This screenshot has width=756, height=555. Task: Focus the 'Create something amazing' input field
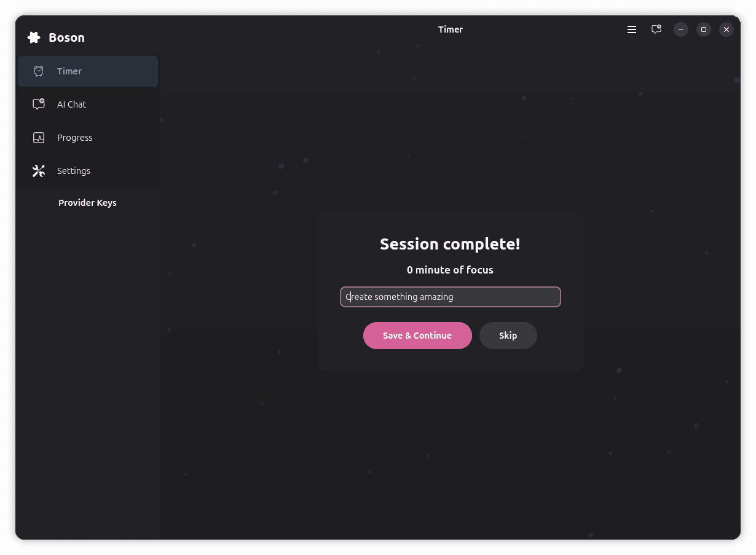click(451, 297)
